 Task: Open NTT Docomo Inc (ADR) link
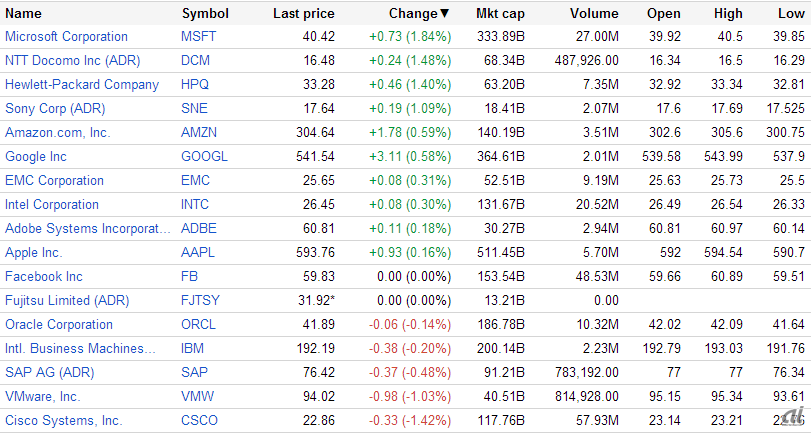(70, 60)
